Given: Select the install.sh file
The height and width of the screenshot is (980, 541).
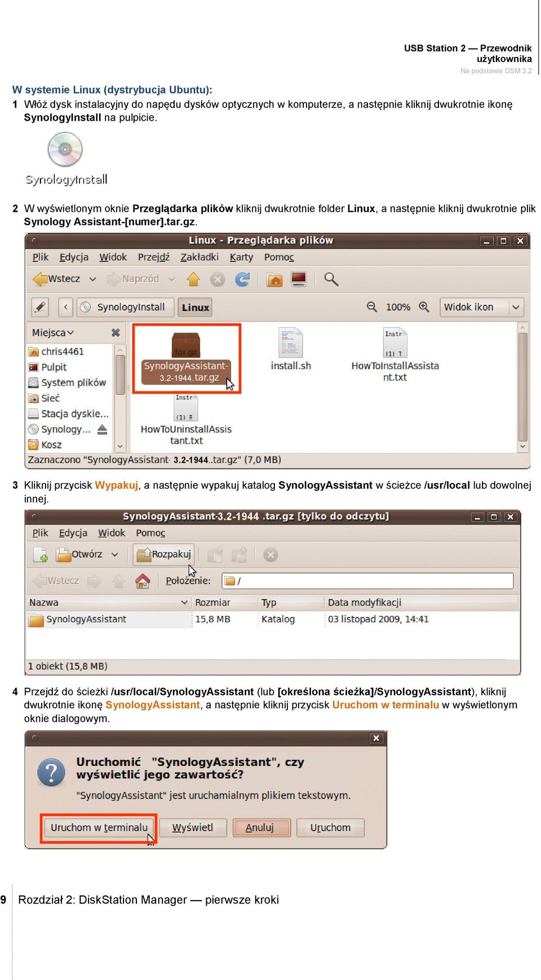Looking at the screenshot, I should click(x=291, y=349).
